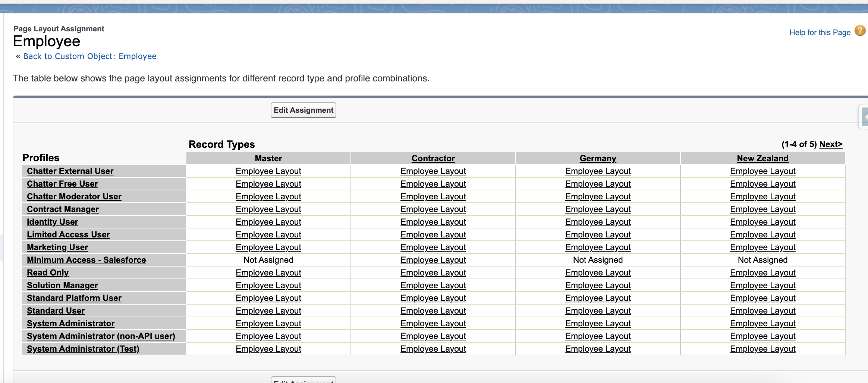Click Employee Layout for Standard User under Germany
Viewport: 868px width, 383px height.
[x=598, y=311]
